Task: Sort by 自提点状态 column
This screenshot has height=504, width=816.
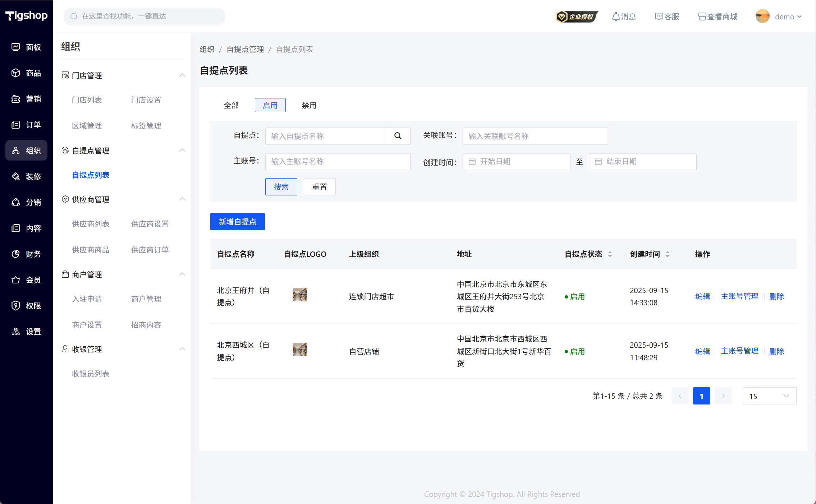Action: [610, 254]
